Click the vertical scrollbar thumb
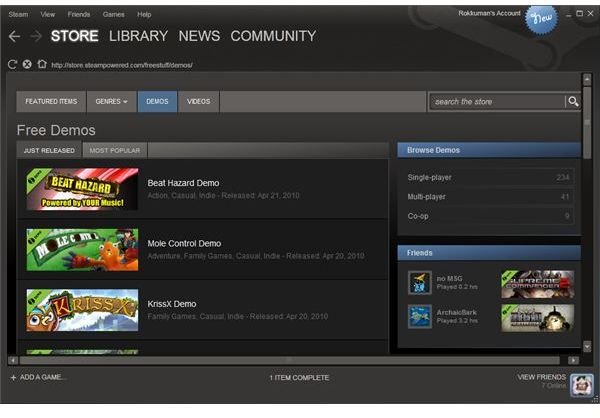Screen dimensions: 600x418 pos(587,122)
